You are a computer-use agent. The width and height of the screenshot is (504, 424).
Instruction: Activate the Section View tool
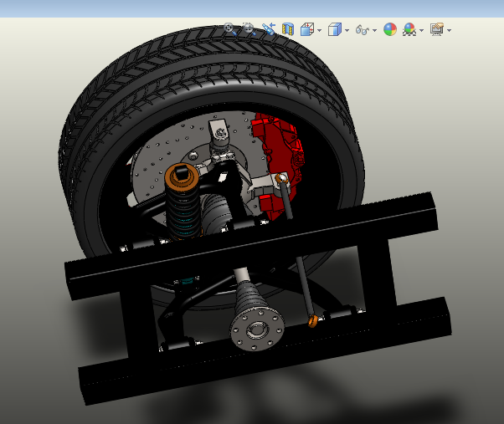[x=288, y=29]
